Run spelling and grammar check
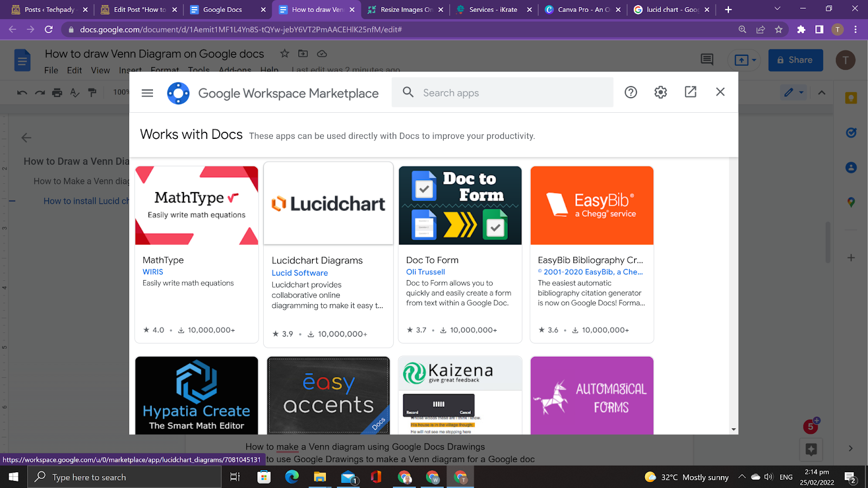The image size is (868, 488). point(75,93)
